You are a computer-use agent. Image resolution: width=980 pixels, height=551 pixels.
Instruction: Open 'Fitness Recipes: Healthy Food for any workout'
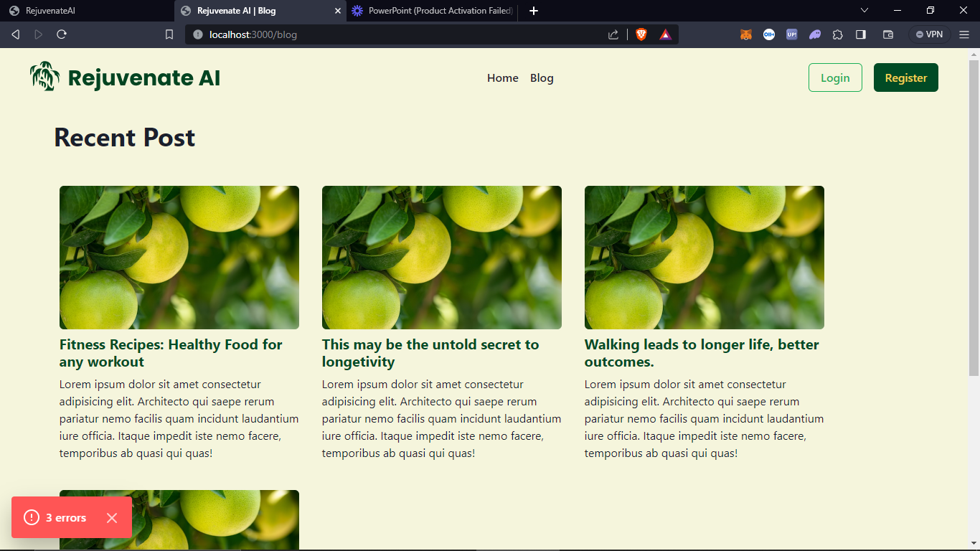(x=171, y=353)
